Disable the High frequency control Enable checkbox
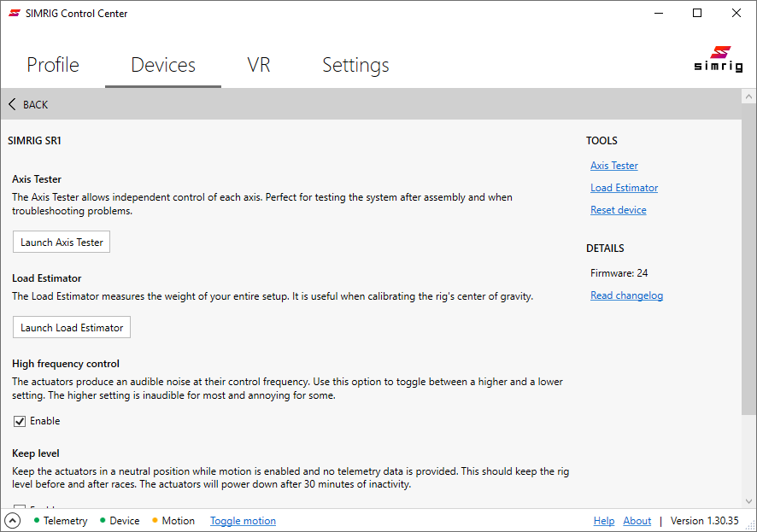 pyautogui.click(x=19, y=420)
